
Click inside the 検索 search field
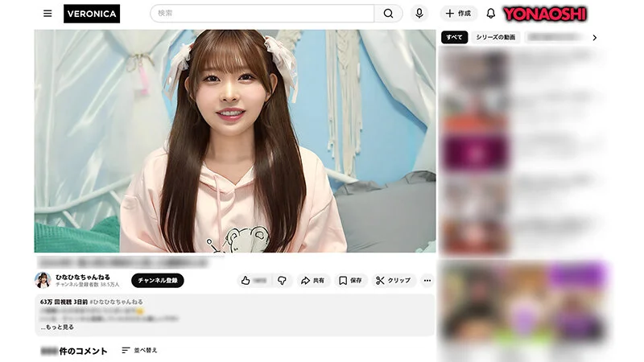click(262, 14)
